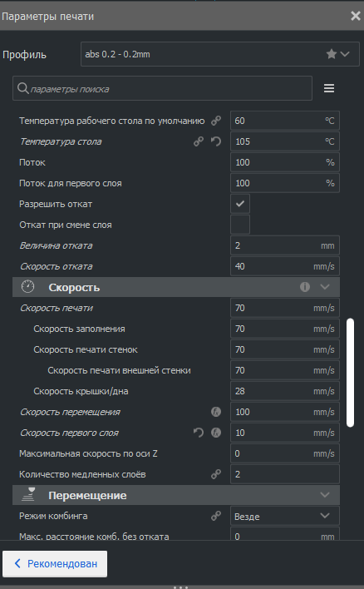Enable the Откат при смене слоя checkbox

point(240,225)
